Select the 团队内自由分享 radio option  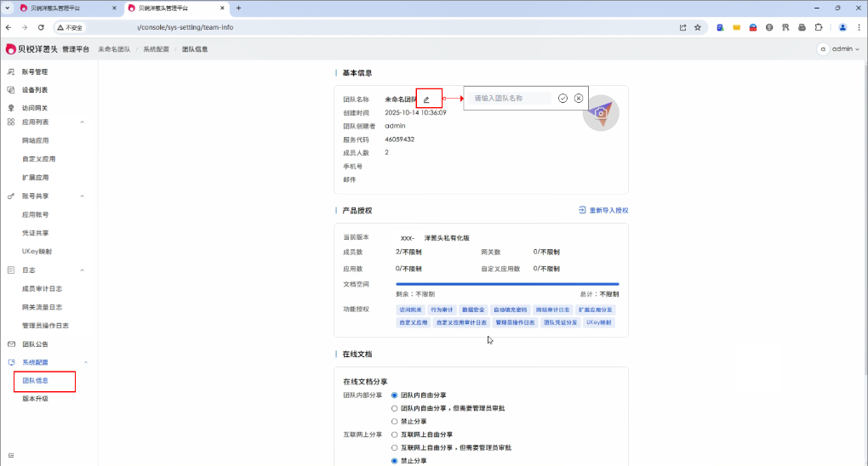(x=394, y=395)
